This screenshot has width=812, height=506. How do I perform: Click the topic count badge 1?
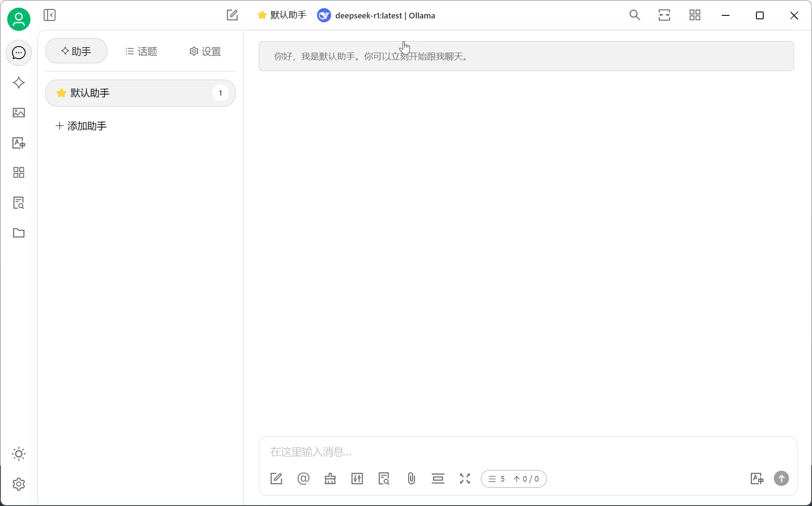(221, 93)
